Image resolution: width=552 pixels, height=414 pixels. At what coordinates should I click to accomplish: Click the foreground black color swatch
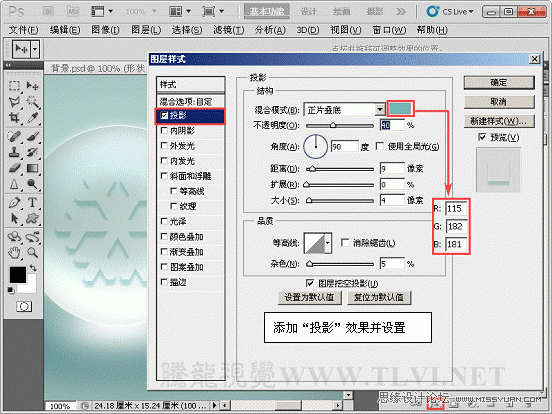pos(17,275)
